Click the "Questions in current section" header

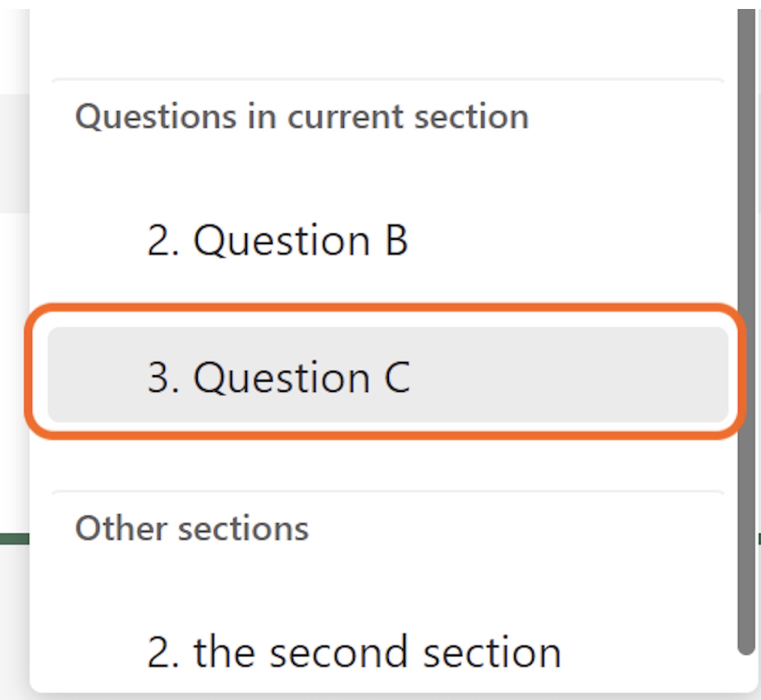click(301, 117)
